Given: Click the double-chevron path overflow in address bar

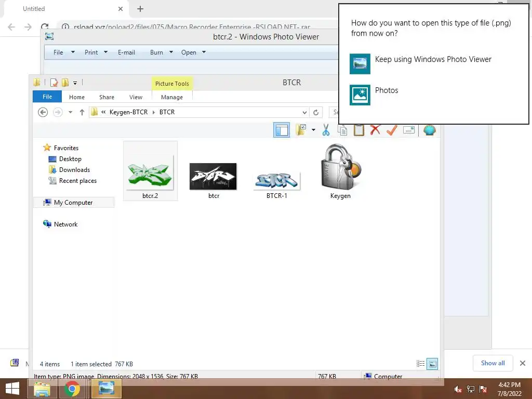Looking at the screenshot, I should pos(103,112).
